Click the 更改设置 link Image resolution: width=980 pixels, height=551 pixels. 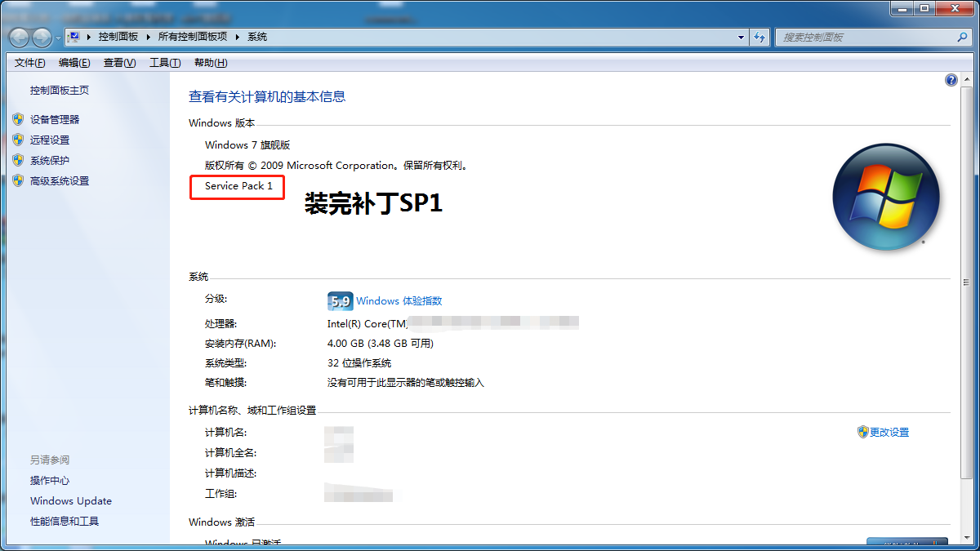[889, 433]
